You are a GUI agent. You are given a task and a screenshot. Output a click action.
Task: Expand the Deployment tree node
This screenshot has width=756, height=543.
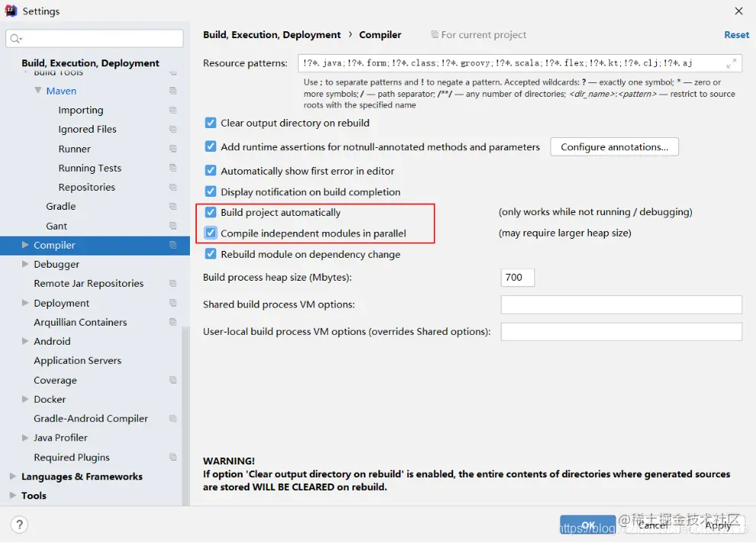(25, 303)
